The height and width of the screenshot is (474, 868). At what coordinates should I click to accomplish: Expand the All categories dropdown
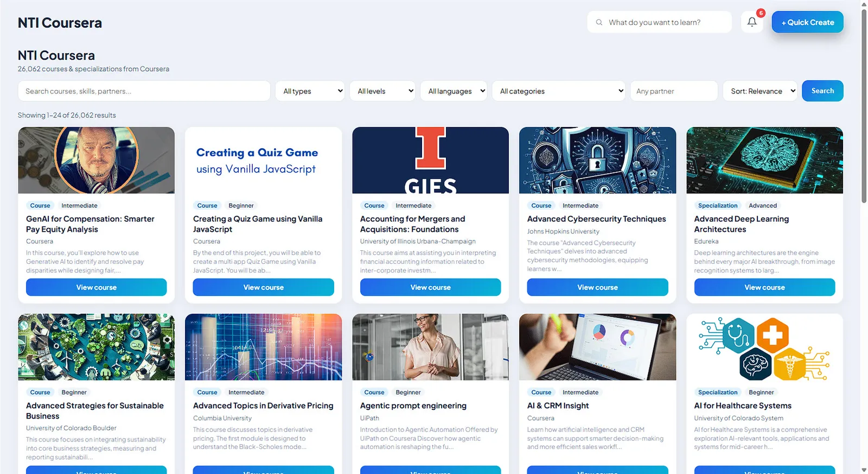[x=559, y=91]
